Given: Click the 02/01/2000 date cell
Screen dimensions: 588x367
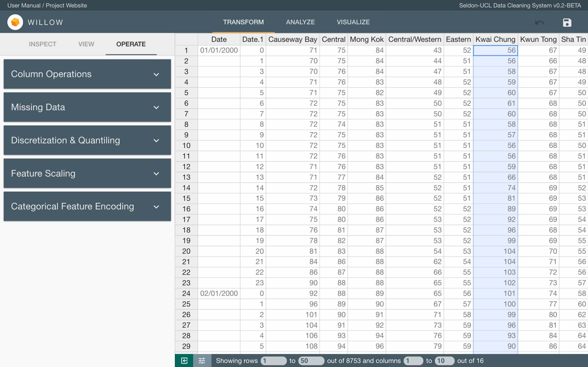Looking at the screenshot, I should coord(219,293).
